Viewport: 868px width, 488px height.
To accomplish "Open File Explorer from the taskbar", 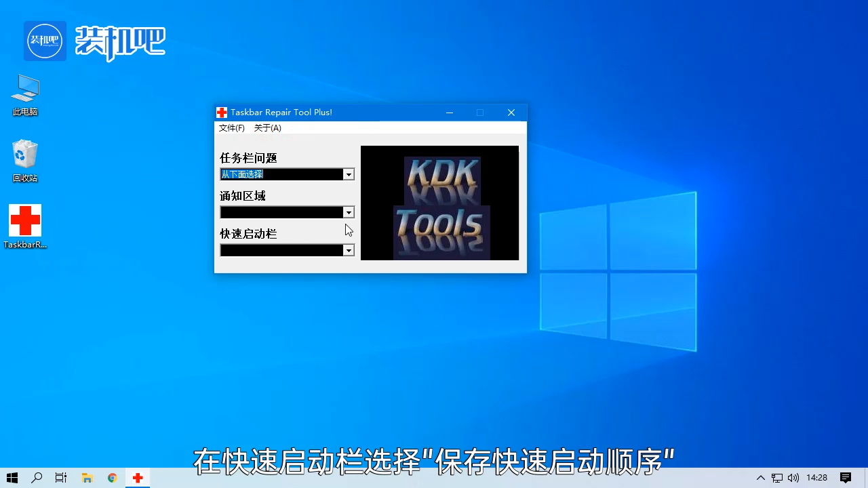I will pos(87,478).
